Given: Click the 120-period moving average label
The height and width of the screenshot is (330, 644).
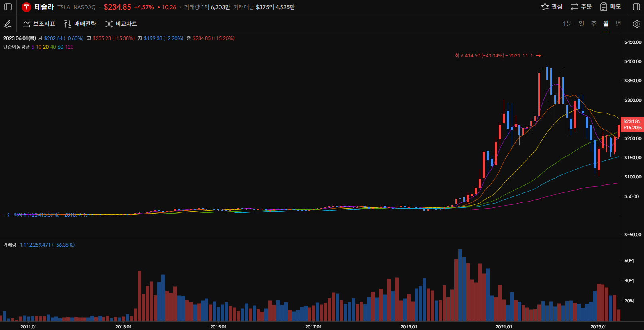Looking at the screenshot, I should point(69,47).
